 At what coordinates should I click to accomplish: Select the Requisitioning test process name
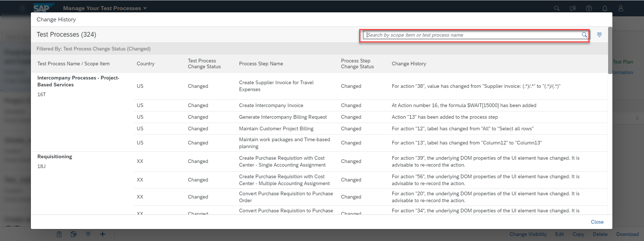55,156
